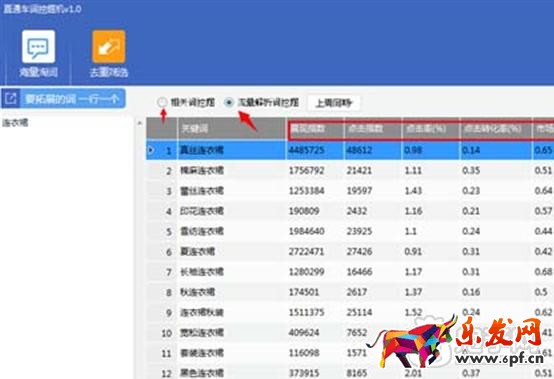Image resolution: width=554 pixels, height=379 pixels.
Task: Select the highlighted 真丝连衣裙 keyword row
Action: pyautogui.click(x=350, y=150)
